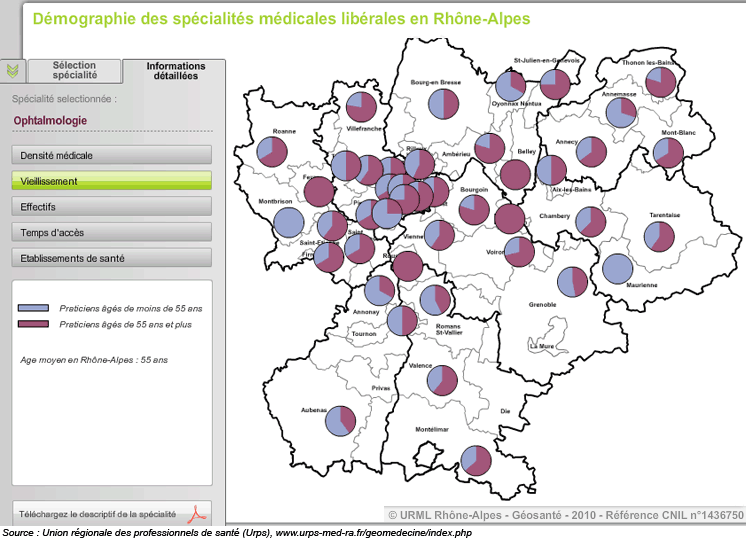
Task: Click the Mont-Blanc pie chart
Action: [x=668, y=153]
